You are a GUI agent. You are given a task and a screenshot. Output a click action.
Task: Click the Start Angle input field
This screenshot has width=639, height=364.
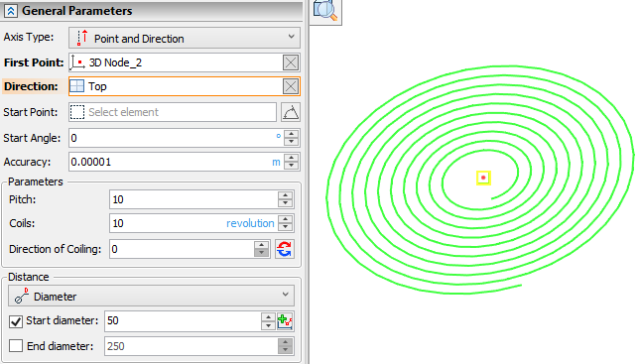coord(176,138)
